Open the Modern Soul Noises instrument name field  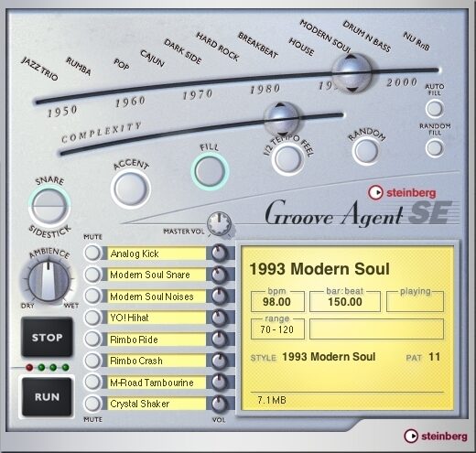pos(157,297)
